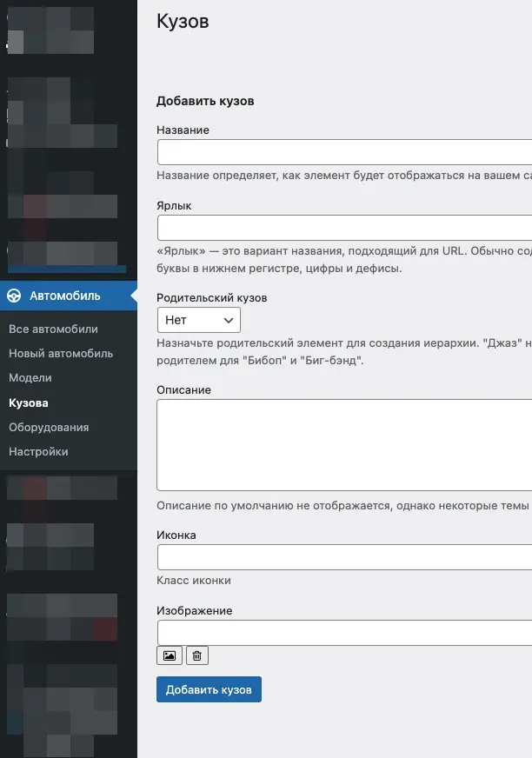Screen dimensions: 532x758
Task: Focus the Название text field
Action: click(x=344, y=152)
